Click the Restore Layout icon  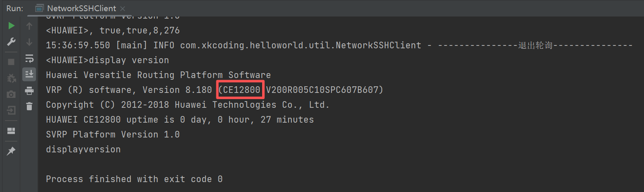point(12,131)
